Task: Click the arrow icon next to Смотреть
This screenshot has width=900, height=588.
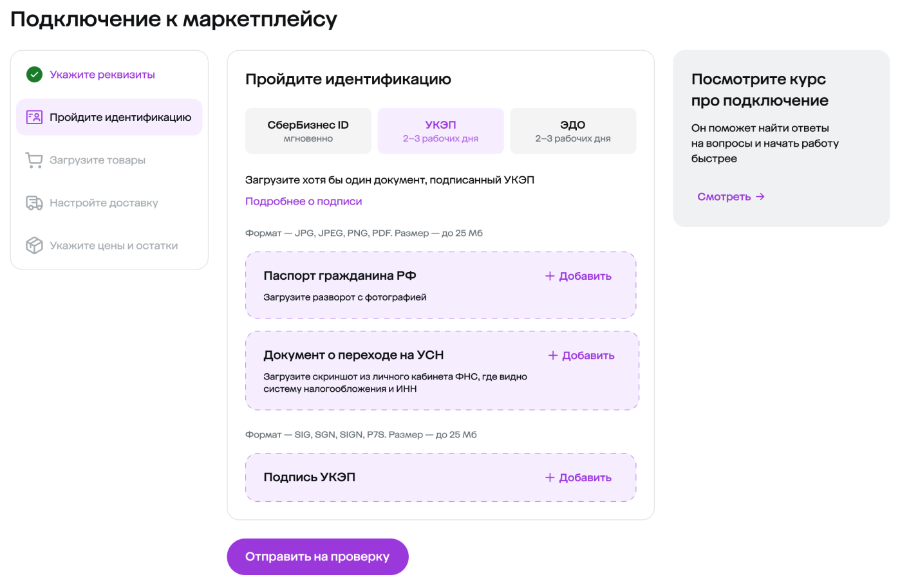Action: click(x=760, y=197)
